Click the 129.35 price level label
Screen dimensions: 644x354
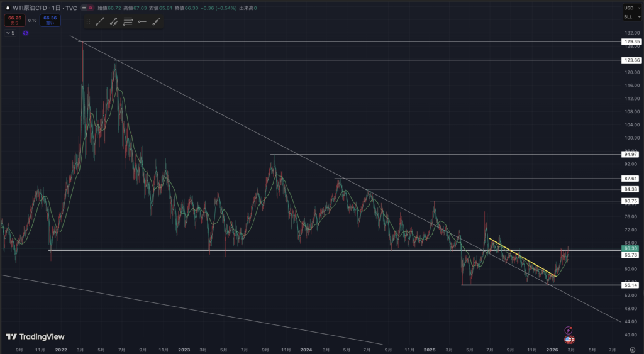[630, 42]
